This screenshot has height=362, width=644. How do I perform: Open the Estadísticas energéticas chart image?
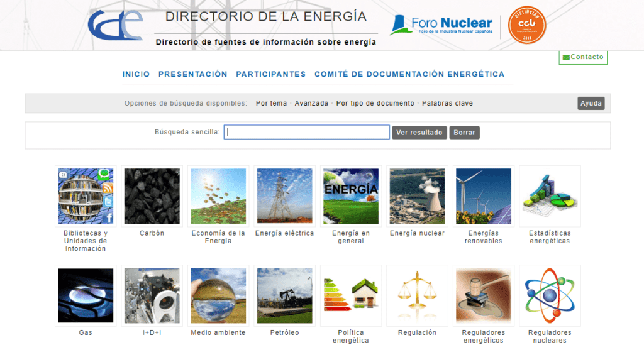[550, 196]
